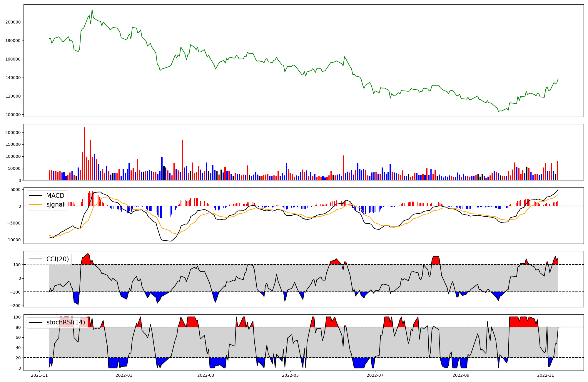Click the 5000 label on MACD axis
This screenshot has height=382, width=588.
point(15,190)
